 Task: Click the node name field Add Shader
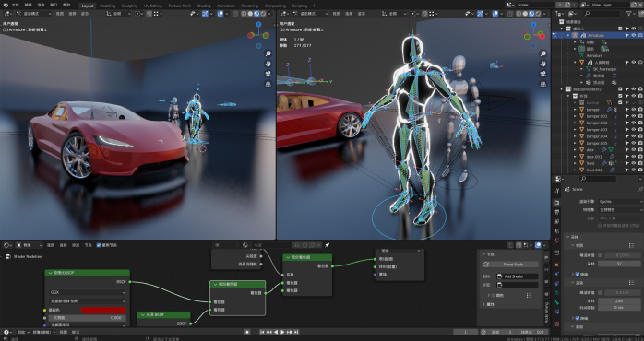click(x=518, y=276)
